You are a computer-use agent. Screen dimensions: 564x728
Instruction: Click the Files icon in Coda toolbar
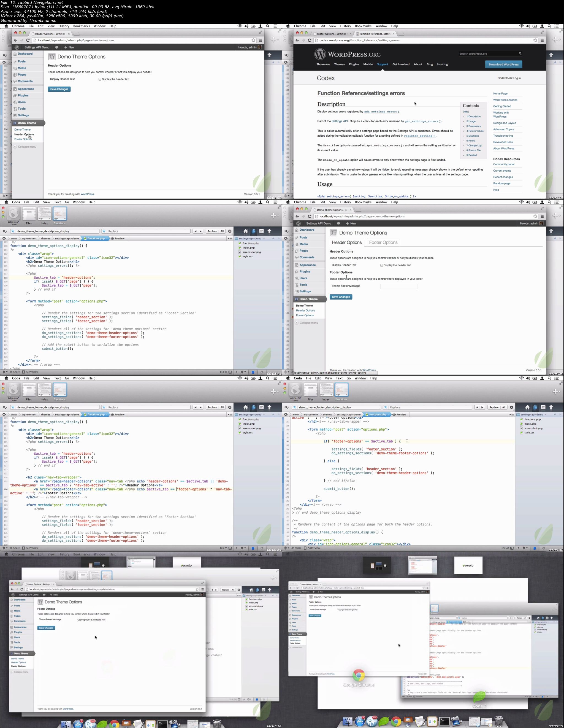(28, 214)
